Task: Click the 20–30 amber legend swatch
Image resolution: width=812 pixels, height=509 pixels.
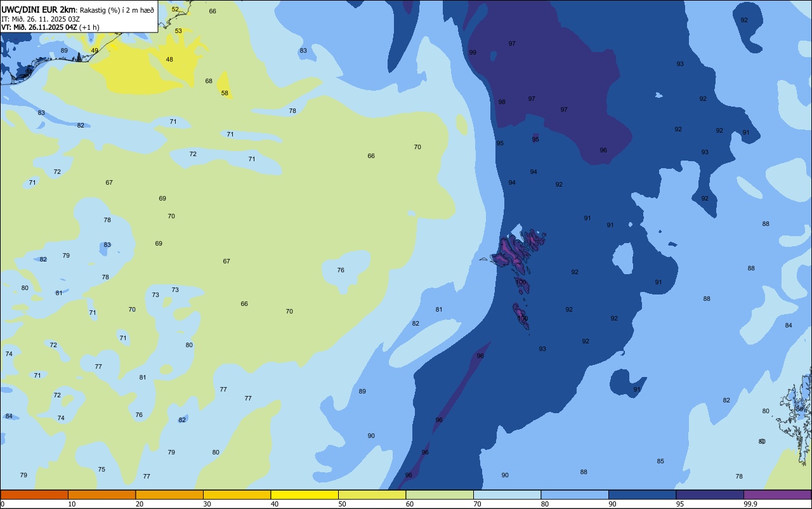Action: tap(169, 494)
